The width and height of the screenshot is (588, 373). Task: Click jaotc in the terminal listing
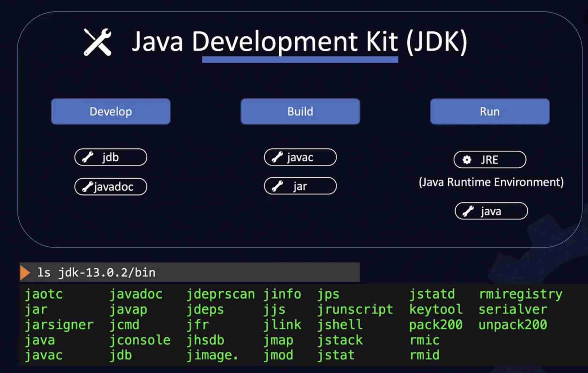(x=44, y=294)
